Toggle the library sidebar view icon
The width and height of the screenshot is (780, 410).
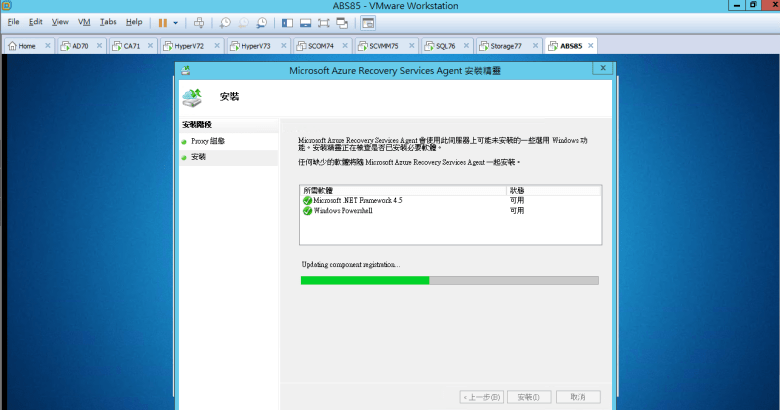pyautogui.click(x=287, y=22)
